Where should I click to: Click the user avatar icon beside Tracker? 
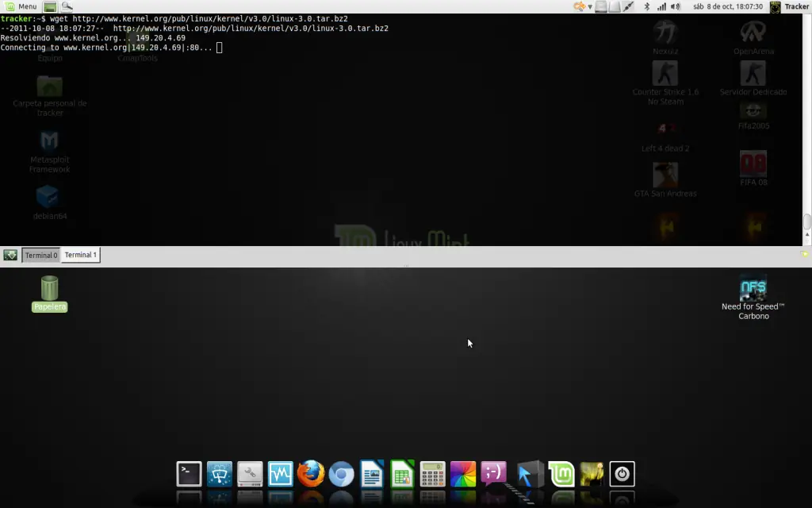pos(776,6)
